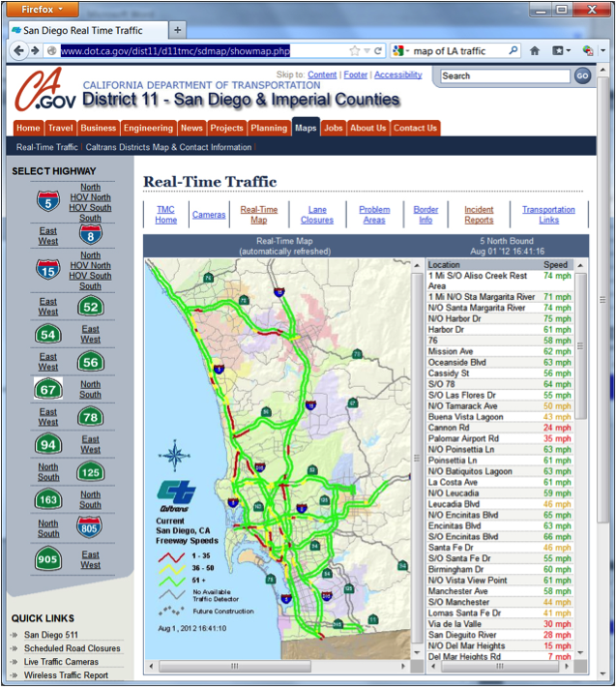Image resolution: width=616 pixels, height=687 pixels.
Task: Open San Diego 511 quick link
Action: [x=51, y=635]
